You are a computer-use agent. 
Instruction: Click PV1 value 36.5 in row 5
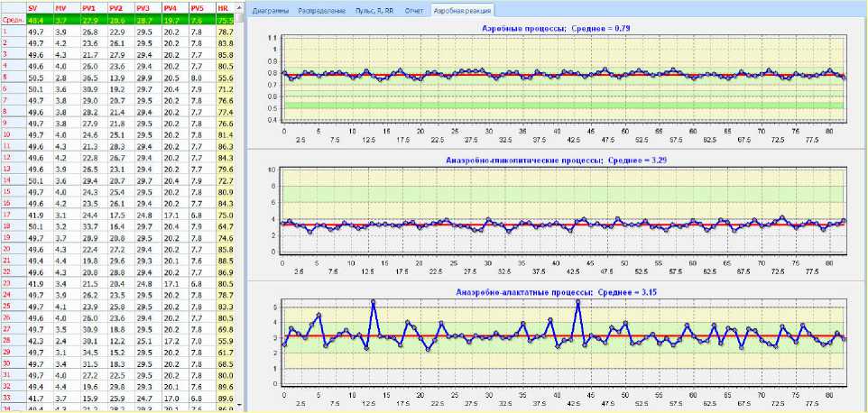(x=94, y=78)
